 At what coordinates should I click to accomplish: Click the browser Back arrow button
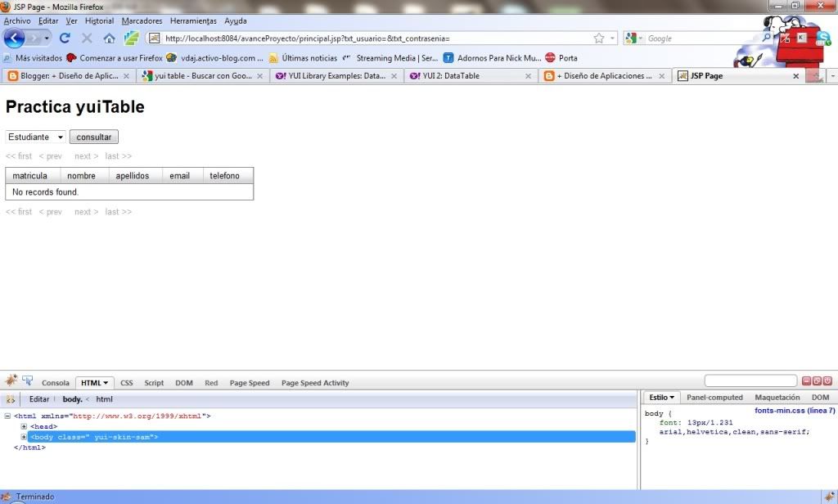(15, 38)
